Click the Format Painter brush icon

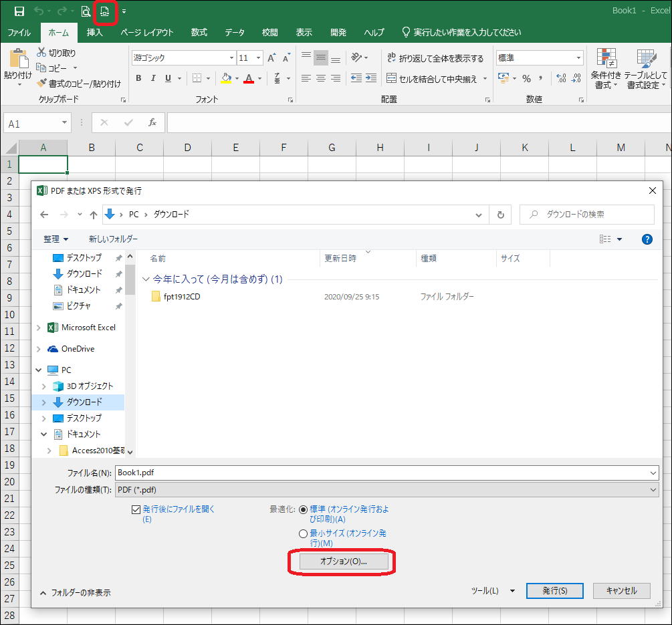coord(41,84)
